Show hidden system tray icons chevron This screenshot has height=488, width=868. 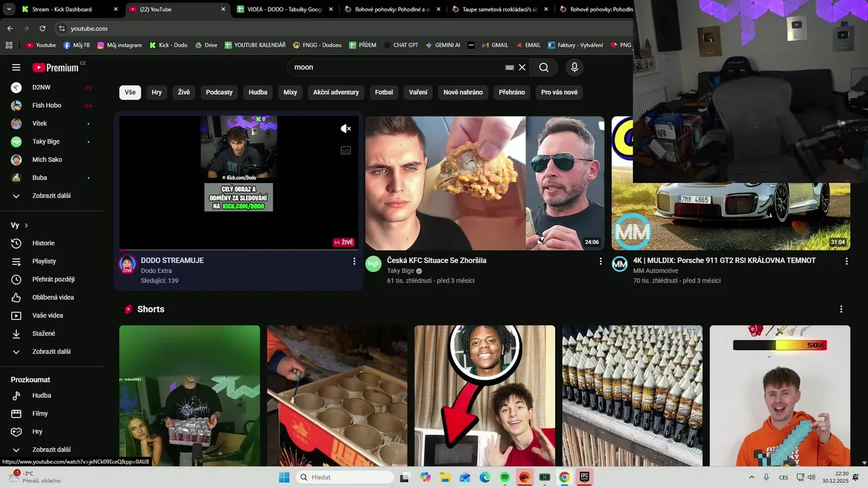pos(751,477)
